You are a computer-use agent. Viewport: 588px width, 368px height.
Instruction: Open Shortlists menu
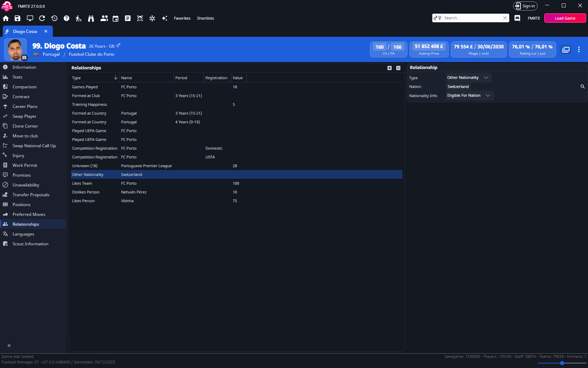pos(205,18)
